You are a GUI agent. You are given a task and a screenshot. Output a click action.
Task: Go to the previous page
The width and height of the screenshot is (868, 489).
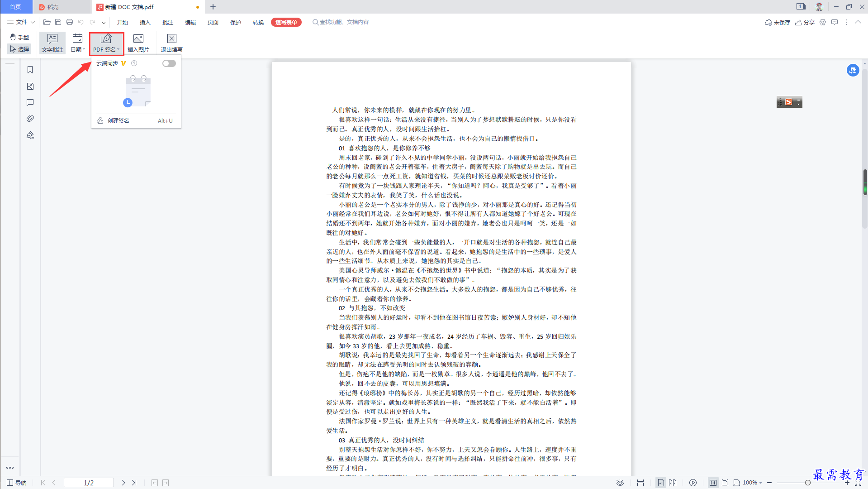tap(54, 483)
